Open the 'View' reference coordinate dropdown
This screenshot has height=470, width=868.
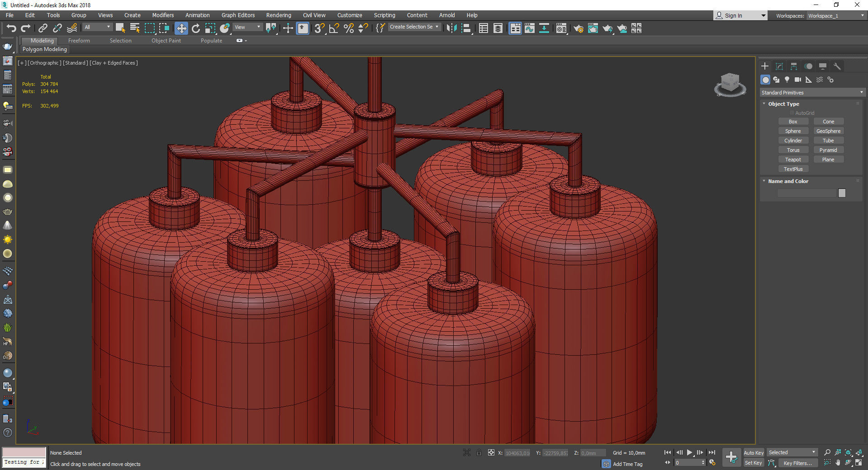[x=247, y=27]
